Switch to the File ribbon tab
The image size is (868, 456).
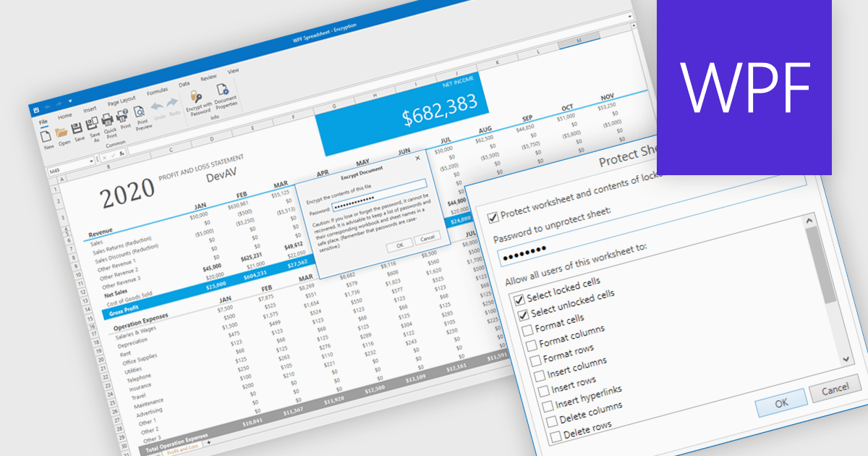click(x=43, y=121)
